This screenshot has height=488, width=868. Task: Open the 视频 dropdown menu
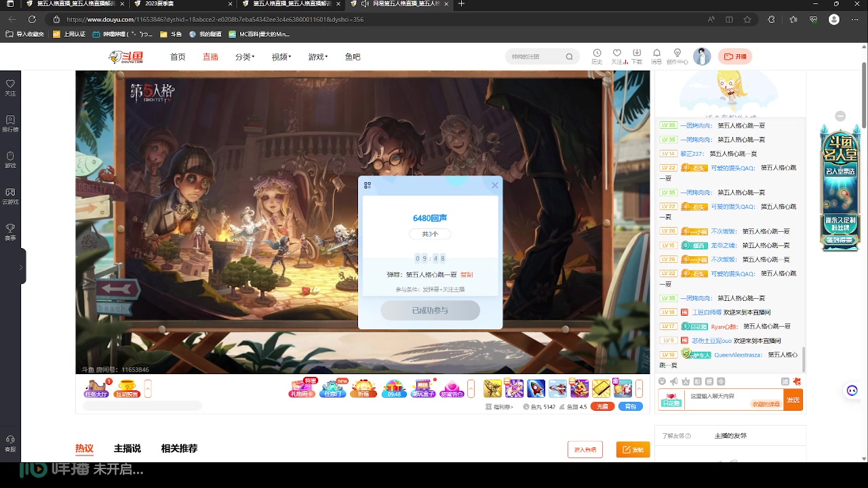(281, 57)
